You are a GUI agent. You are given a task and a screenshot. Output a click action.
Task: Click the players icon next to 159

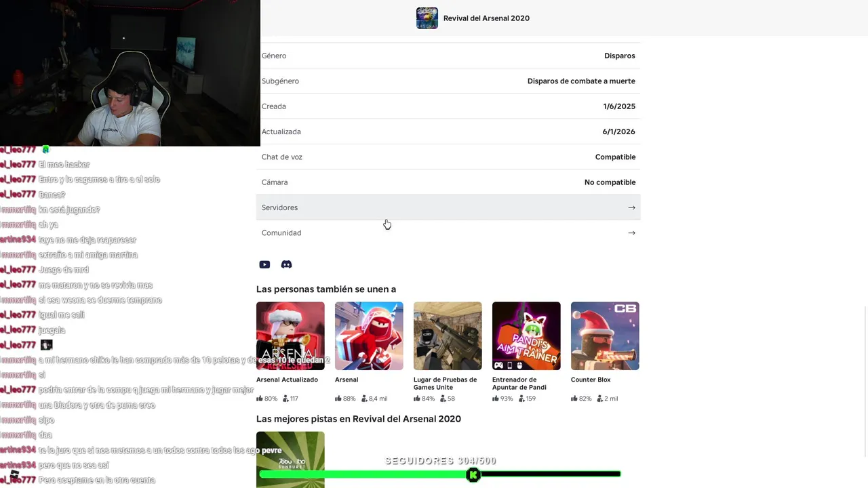tap(521, 399)
